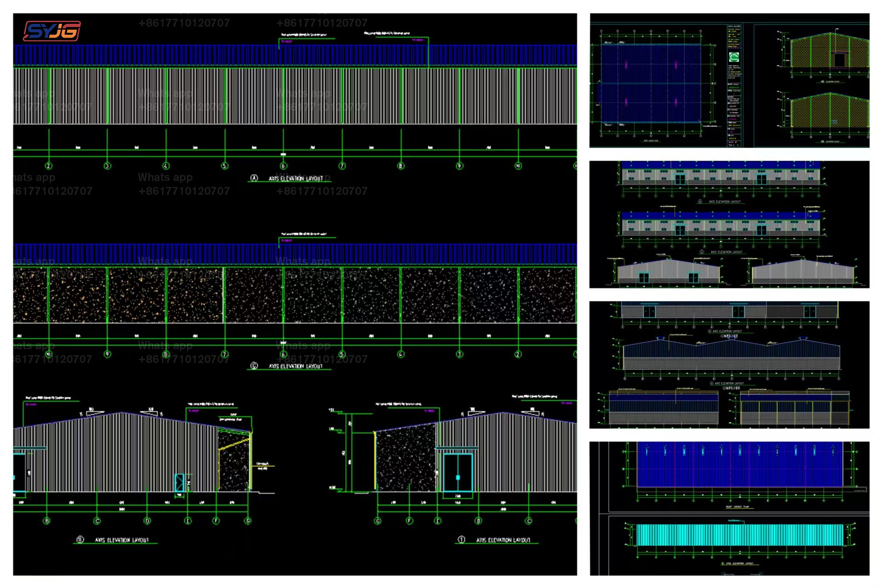882x588 pixels.
Task: Select the circled 1 'AXIS ELEVATION LAYOUT' title
Action: click(x=497, y=540)
